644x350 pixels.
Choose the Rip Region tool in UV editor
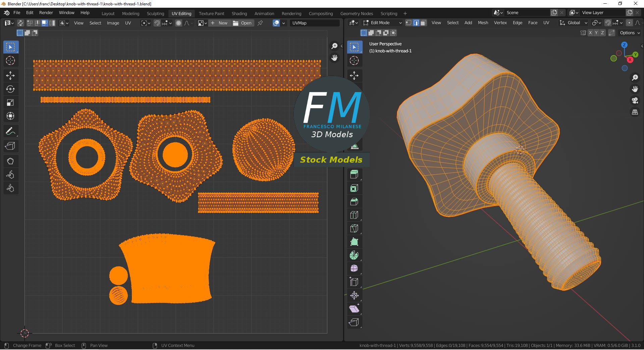point(10,146)
